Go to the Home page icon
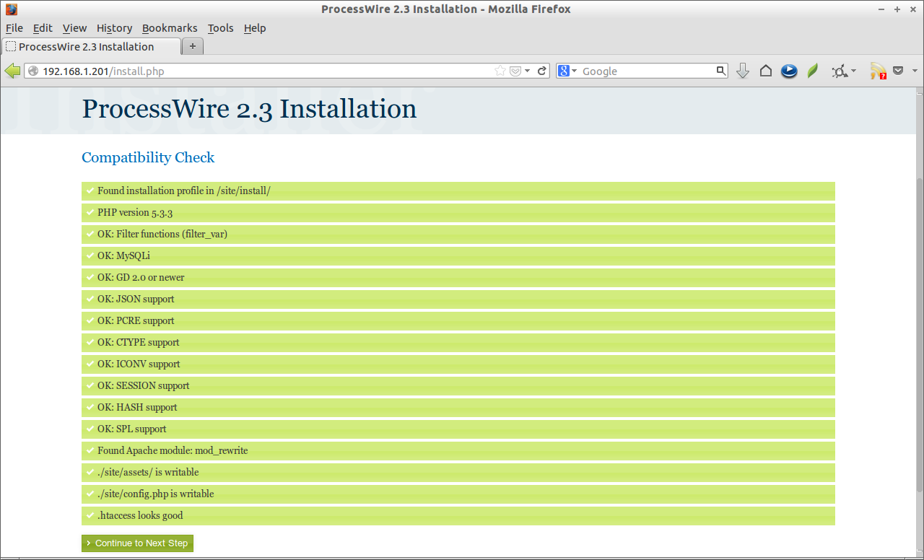The image size is (924, 560). click(x=766, y=71)
